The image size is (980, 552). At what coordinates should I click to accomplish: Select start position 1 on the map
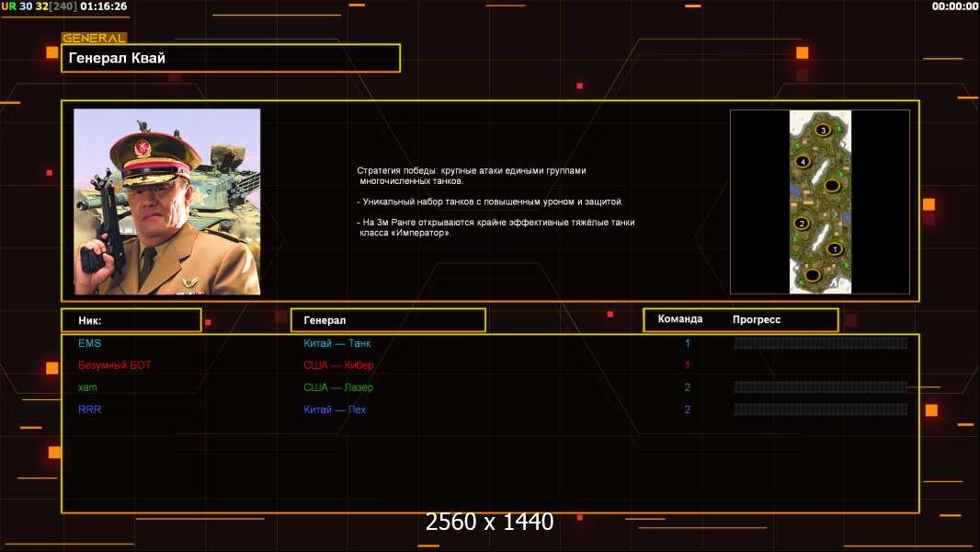835,248
